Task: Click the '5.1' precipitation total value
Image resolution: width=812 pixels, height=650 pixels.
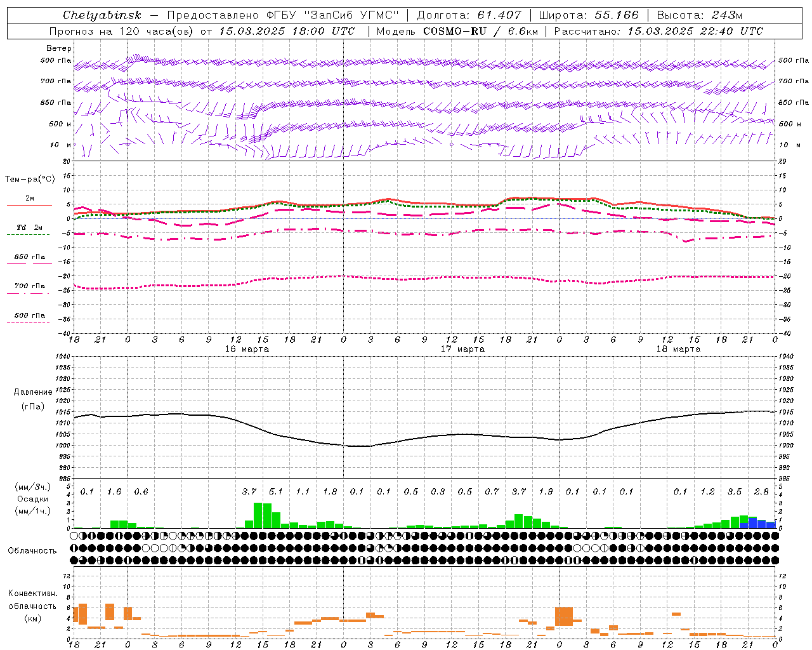Action: tap(276, 491)
